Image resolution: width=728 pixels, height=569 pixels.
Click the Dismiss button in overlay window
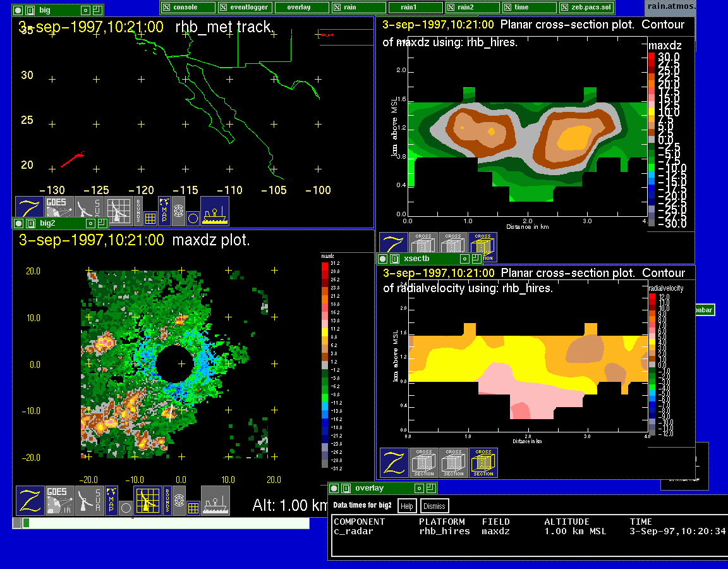(x=434, y=506)
